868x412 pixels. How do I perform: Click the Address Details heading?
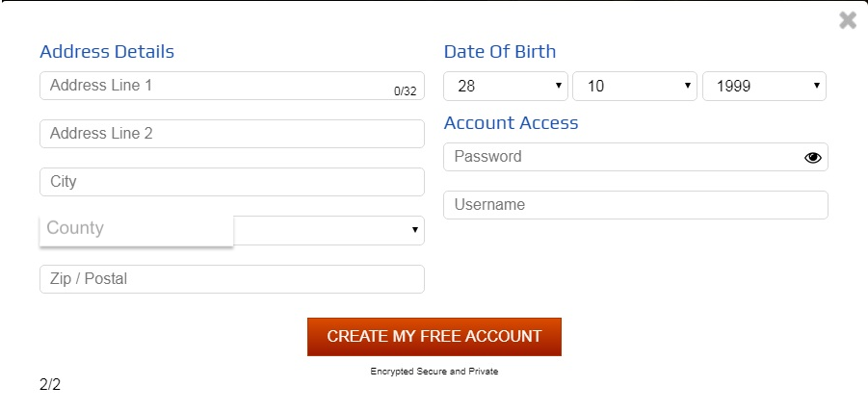[107, 52]
